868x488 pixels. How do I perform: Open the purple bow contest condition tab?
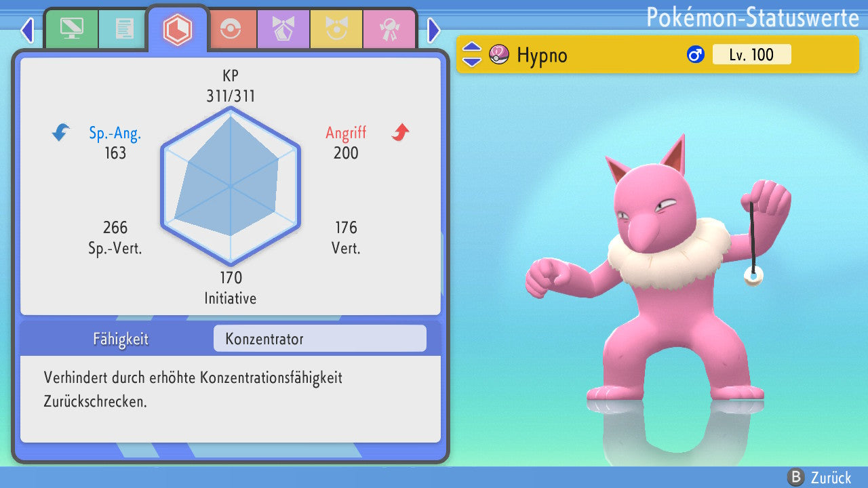click(x=283, y=29)
